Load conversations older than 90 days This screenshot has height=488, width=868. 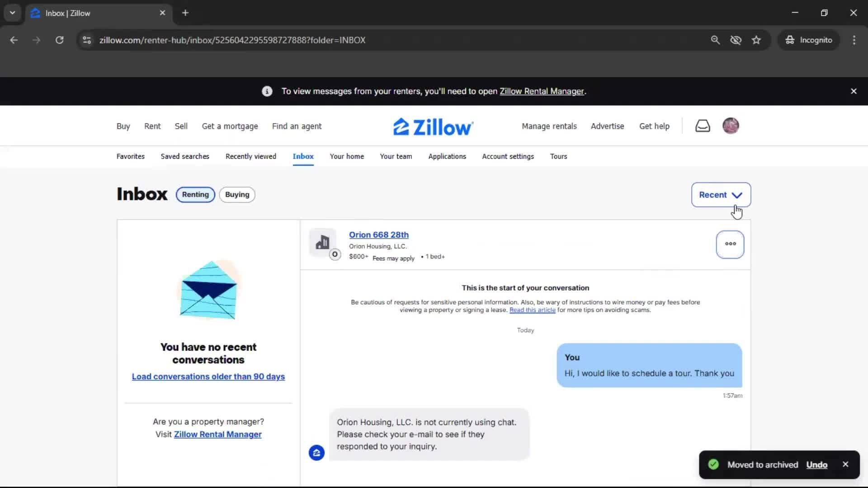208,376
